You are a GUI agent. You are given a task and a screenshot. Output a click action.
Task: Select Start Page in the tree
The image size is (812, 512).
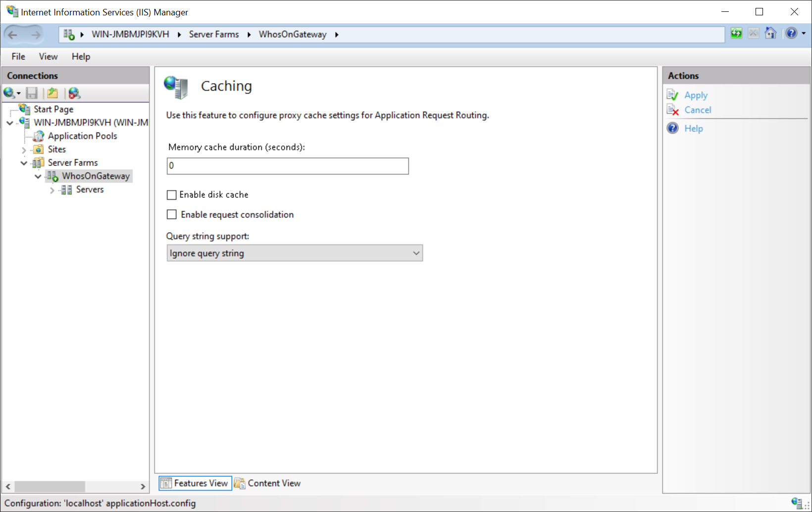(53, 109)
